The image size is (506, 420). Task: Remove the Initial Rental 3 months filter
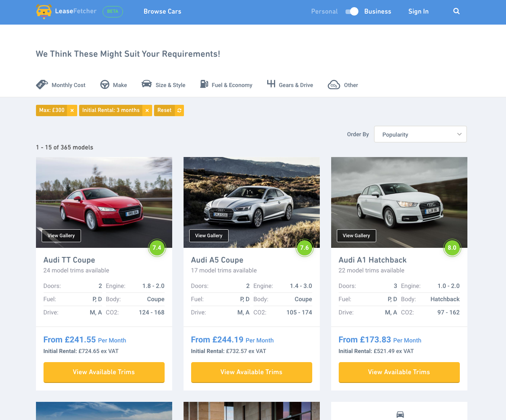[147, 110]
